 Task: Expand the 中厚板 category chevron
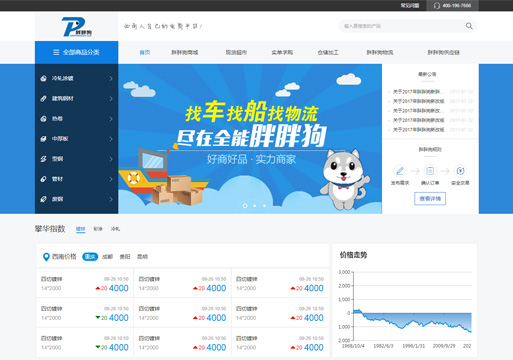pyautogui.click(x=111, y=139)
